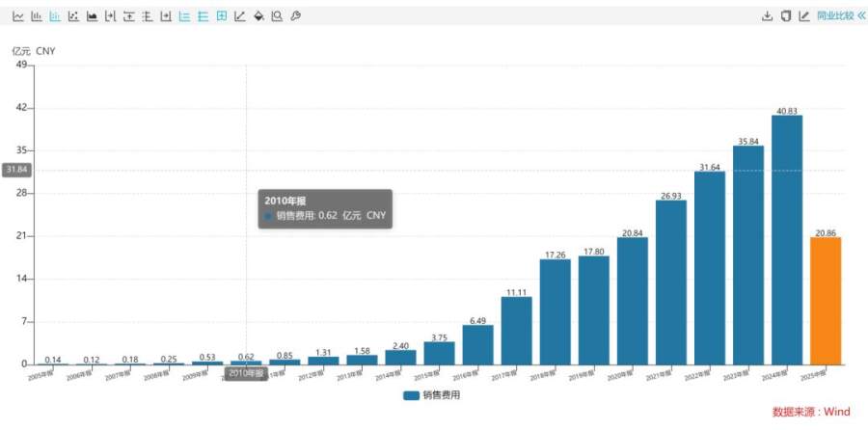
Task: Open the magnifier zoom tool
Action: coord(277,16)
